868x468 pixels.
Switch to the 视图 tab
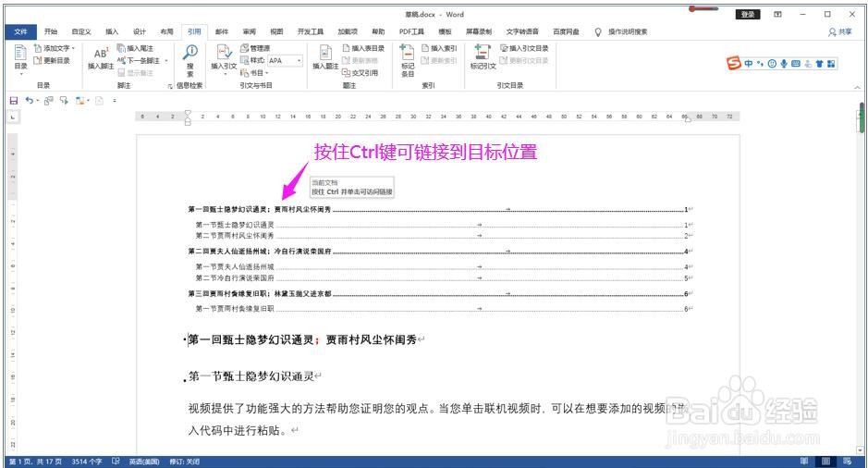pyautogui.click(x=276, y=31)
